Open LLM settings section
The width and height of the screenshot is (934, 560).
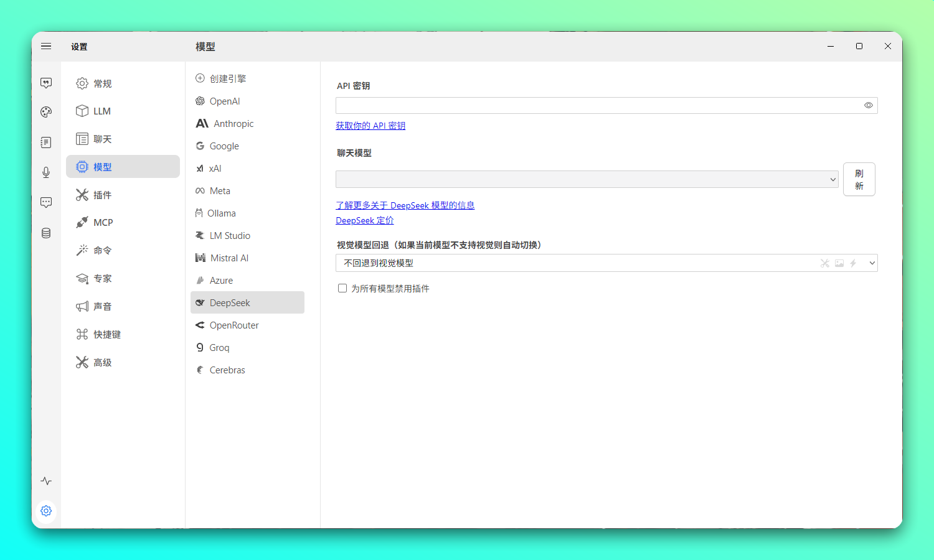coord(123,111)
